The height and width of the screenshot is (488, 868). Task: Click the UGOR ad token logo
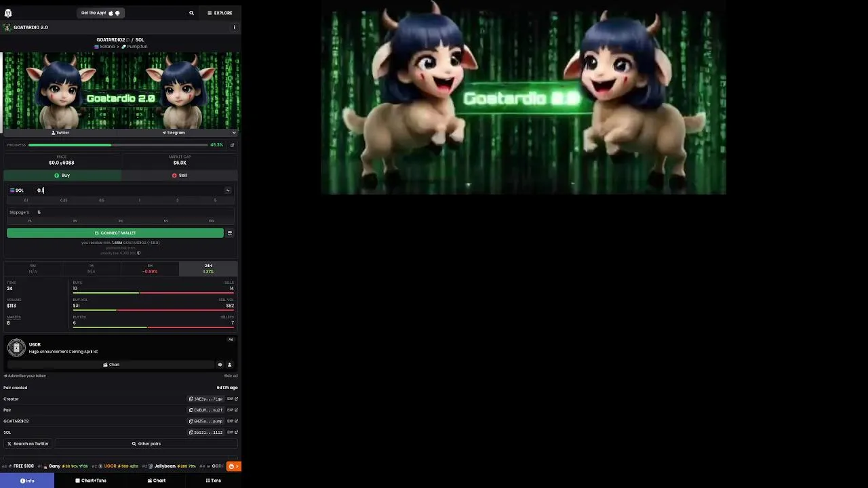(x=16, y=348)
